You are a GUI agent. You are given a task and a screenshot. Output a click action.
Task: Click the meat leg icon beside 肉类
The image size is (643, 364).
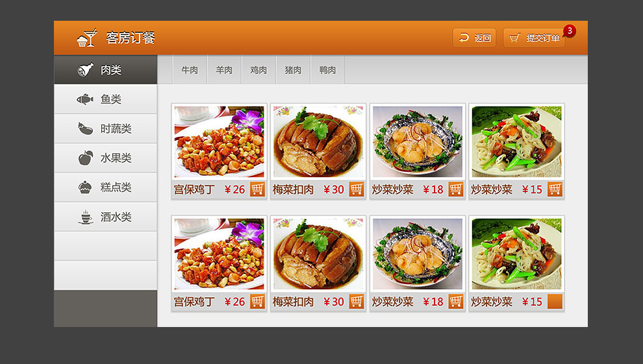tap(85, 70)
